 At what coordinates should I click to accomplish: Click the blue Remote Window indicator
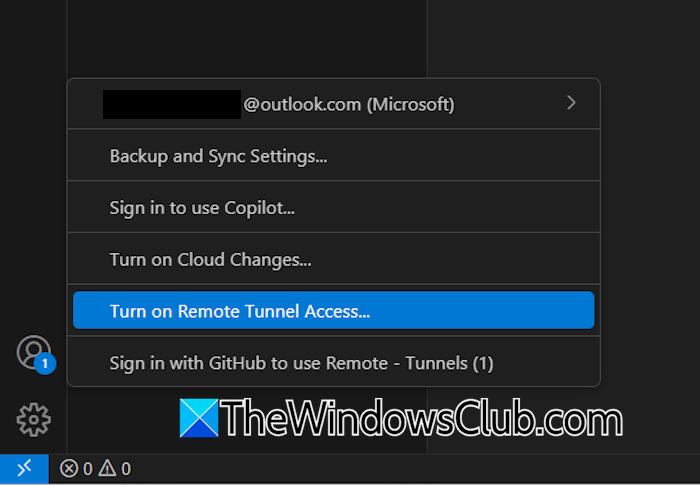coord(23,468)
